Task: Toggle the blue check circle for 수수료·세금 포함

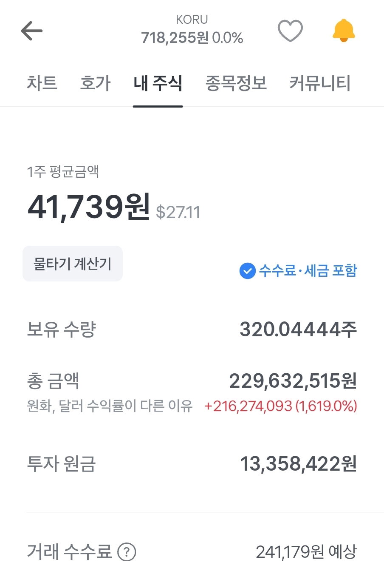Action: (x=247, y=270)
